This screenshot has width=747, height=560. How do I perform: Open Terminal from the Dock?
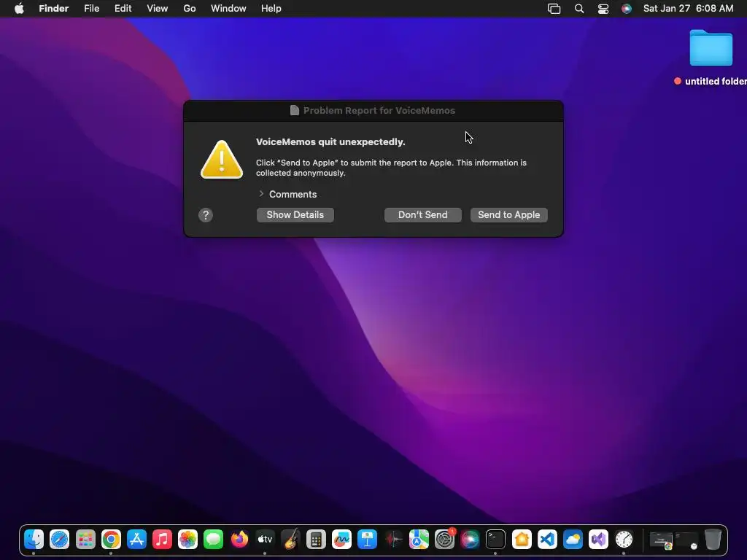(x=495, y=540)
